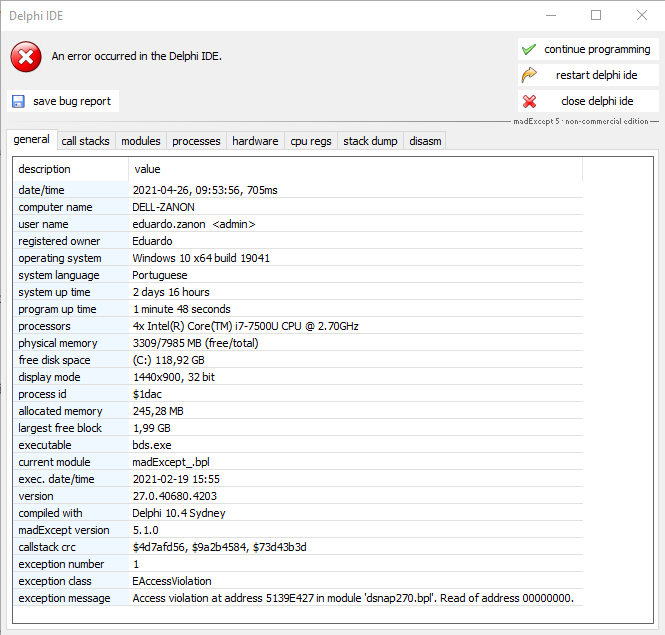The width and height of the screenshot is (665, 635).
Task: Select Windows 10 x64 build 19041 value
Action: [x=201, y=258]
